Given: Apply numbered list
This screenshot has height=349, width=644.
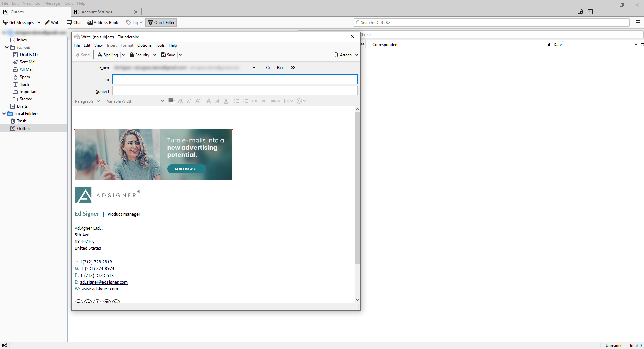Looking at the screenshot, I should click(x=246, y=101).
